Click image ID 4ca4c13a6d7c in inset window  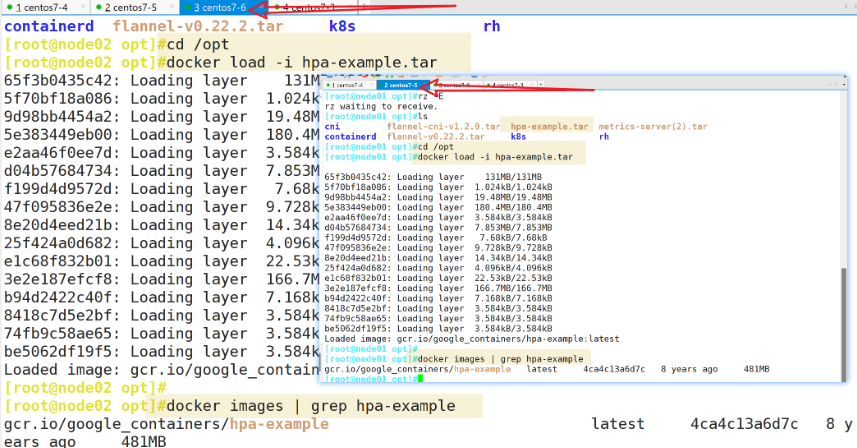[614, 369]
